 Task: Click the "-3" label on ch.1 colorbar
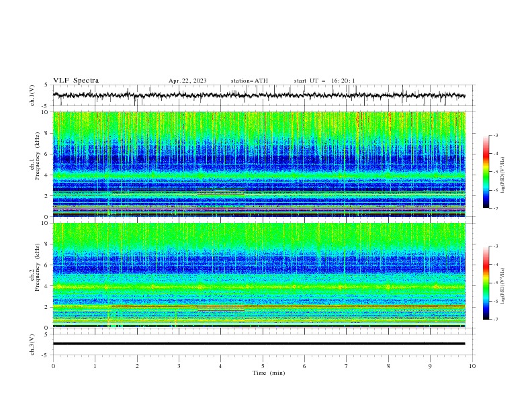pyautogui.click(x=495, y=135)
